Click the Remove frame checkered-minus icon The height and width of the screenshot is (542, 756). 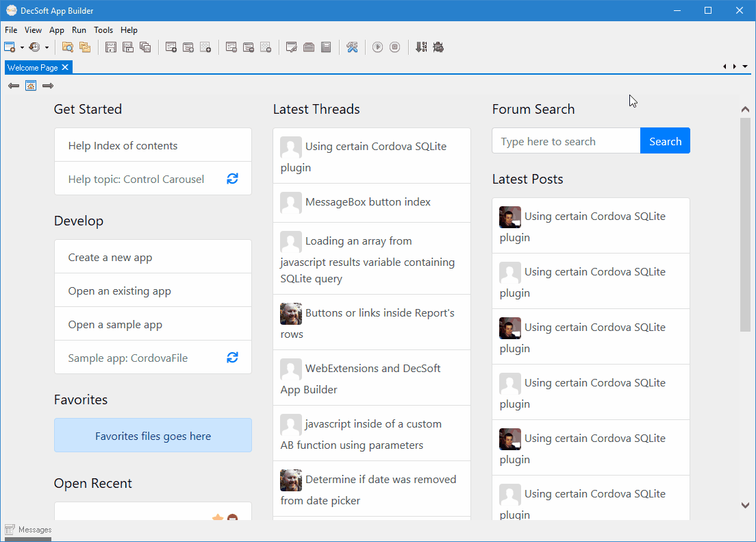(266, 47)
